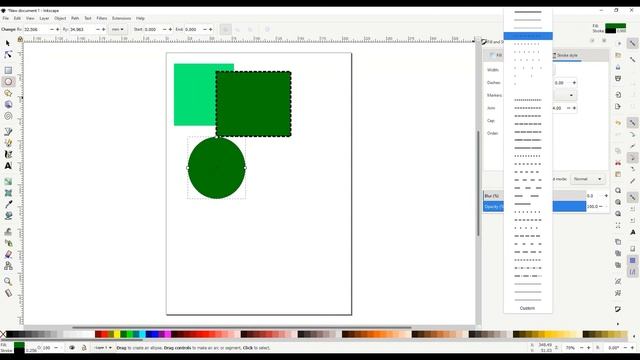Image resolution: width=640 pixels, height=360 pixels.
Task: Click the ruler lock icon
Action: (20, 39)
